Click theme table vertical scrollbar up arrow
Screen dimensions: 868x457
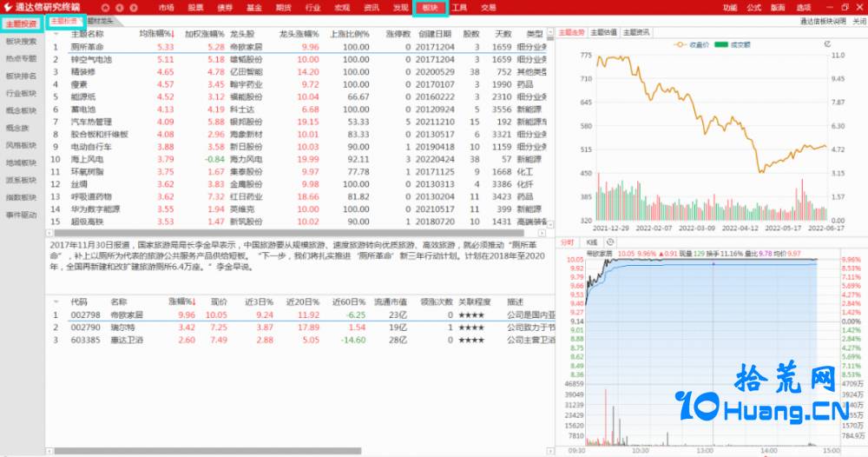(550, 33)
